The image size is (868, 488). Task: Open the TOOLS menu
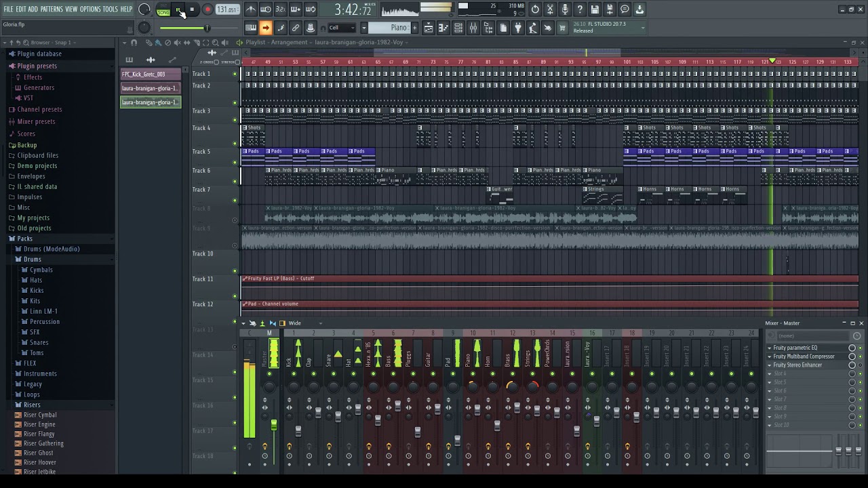(x=110, y=9)
